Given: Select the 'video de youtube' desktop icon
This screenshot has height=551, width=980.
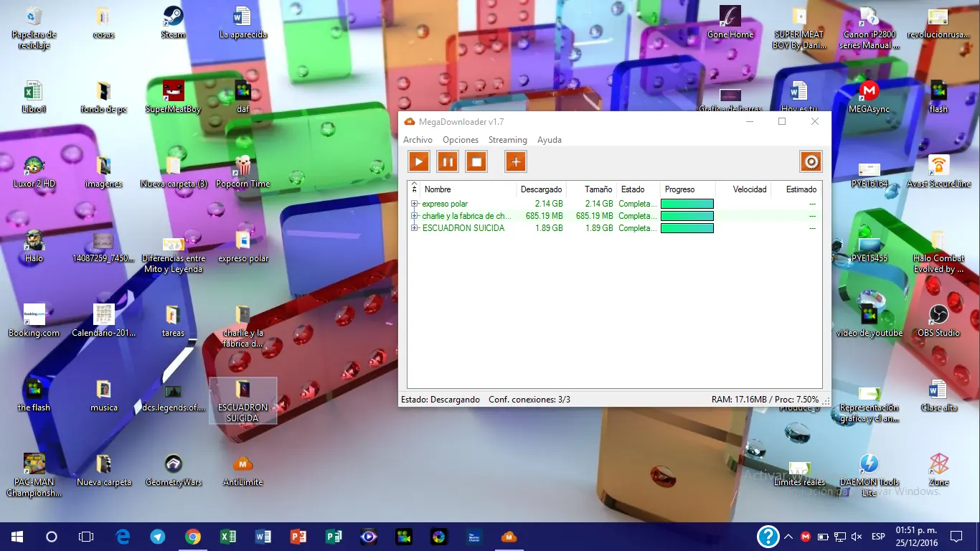Looking at the screenshot, I should tap(869, 320).
